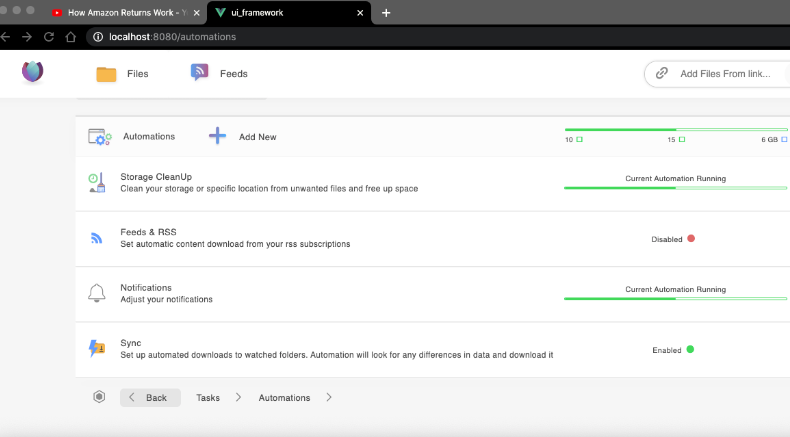The height and width of the screenshot is (437, 790).
Task: Click the 'Enabled' status text
Action: click(x=667, y=350)
